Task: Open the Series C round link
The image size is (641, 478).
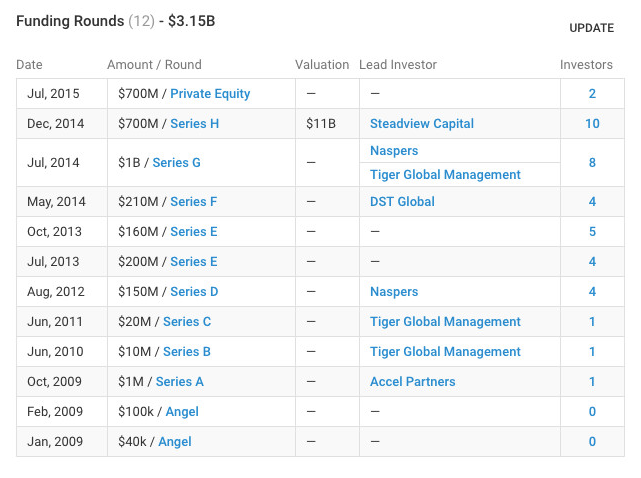Action: coord(187,322)
